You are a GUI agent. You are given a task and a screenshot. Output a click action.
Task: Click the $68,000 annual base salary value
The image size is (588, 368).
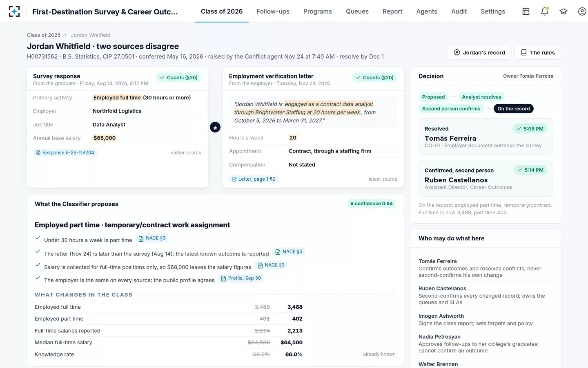[x=105, y=138]
